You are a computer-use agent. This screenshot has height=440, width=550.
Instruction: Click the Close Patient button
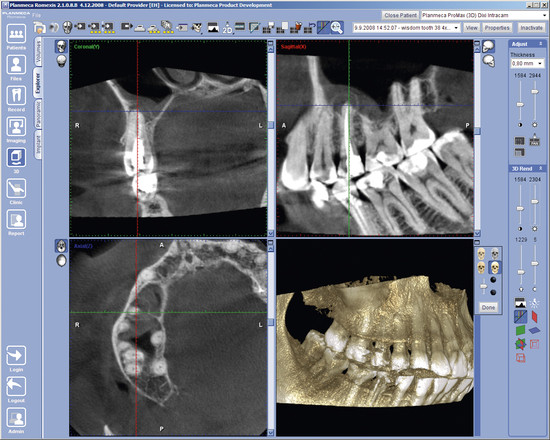(x=401, y=15)
